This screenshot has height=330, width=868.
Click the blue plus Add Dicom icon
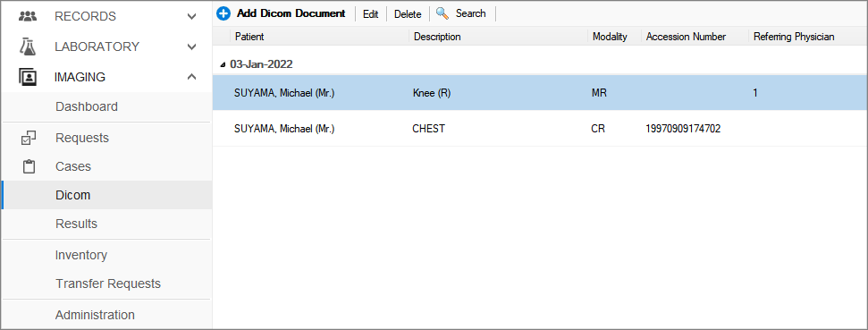(223, 13)
